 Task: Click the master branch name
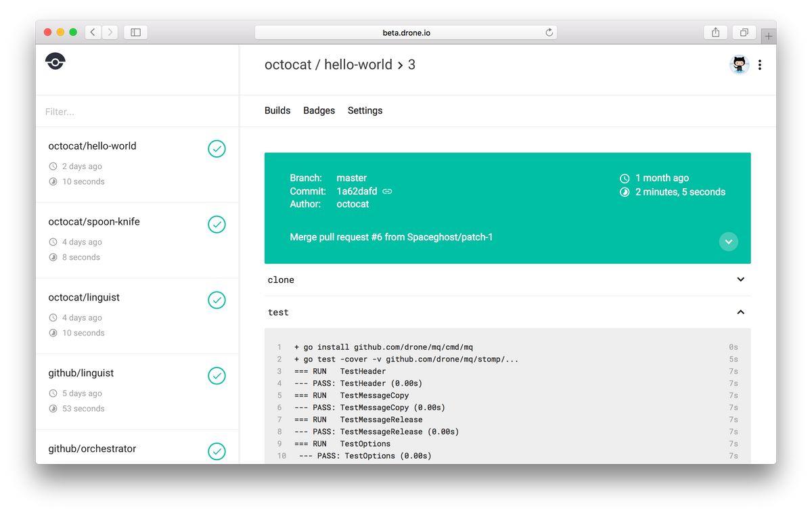351,178
